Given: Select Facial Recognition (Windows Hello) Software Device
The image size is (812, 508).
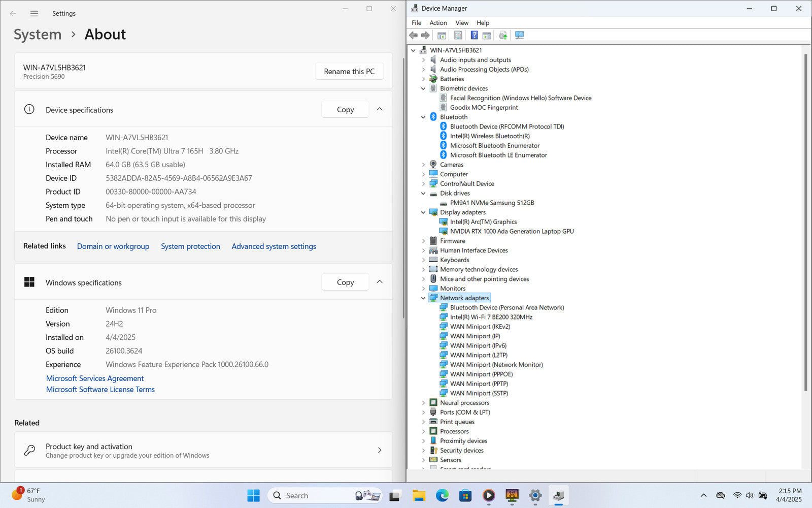Looking at the screenshot, I should (521, 98).
